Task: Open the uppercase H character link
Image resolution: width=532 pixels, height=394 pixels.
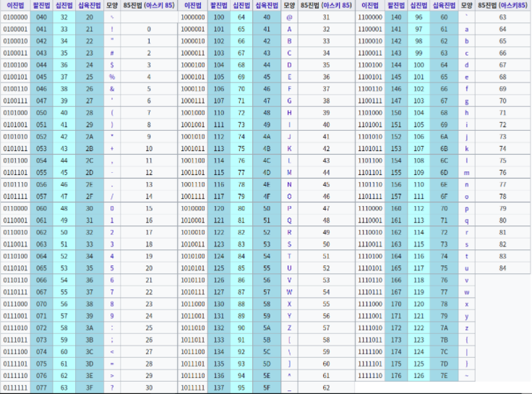Action: tap(289, 113)
